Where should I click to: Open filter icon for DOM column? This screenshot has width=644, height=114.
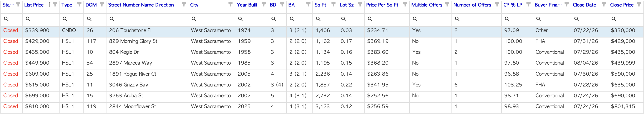(x=102, y=5)
